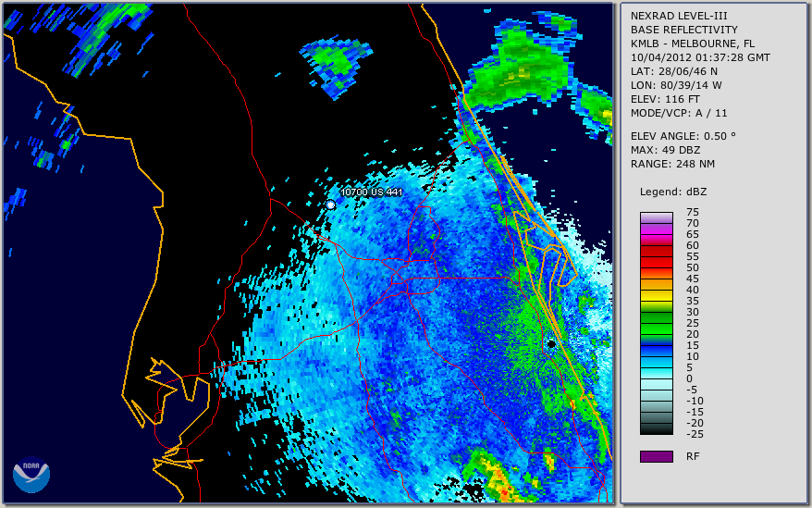
Task: Click the '10700 US 441' map label
Action: coord(371,192)
